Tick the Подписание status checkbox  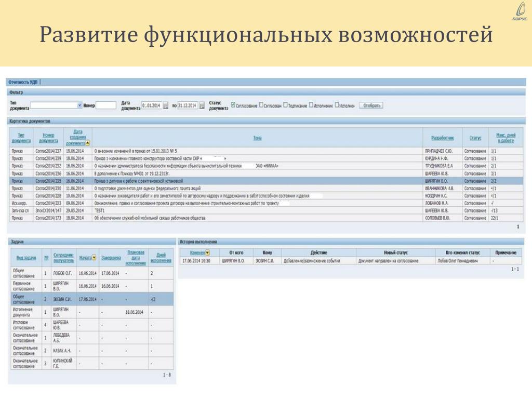tap(285, 105)
